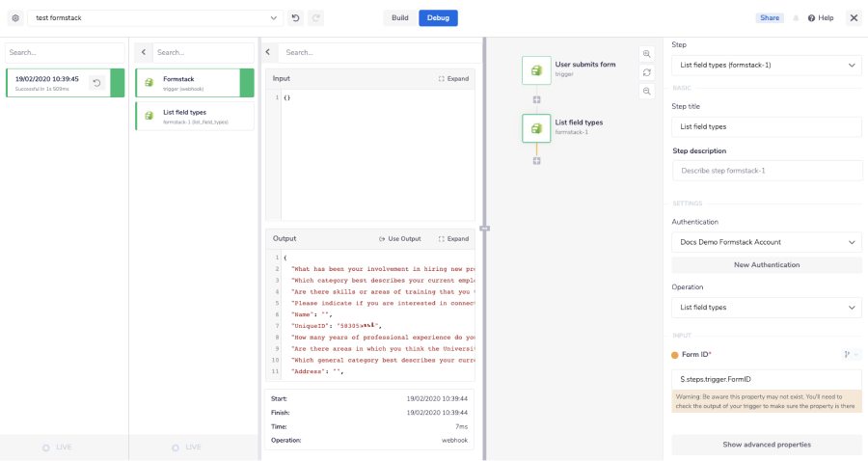The height and width of the screenshot is (461, 868).
Task: Click the plus icon below List field types
Action: (536, 160)
